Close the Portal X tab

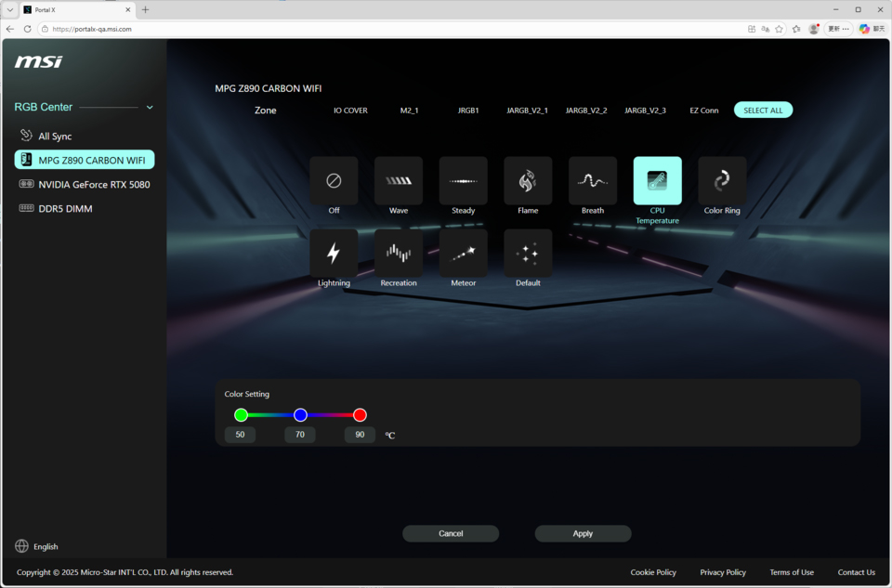pyautogui.click(x=128, y=9)
